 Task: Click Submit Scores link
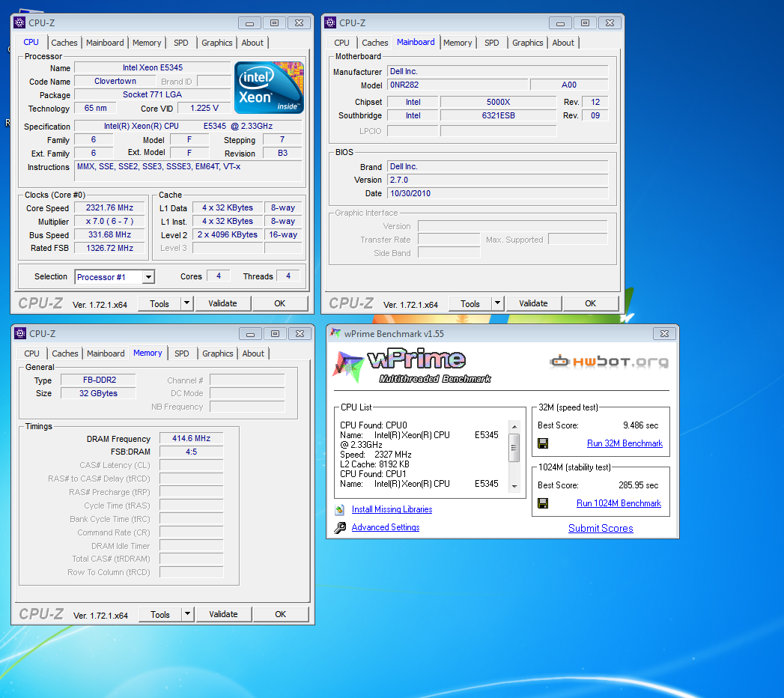601,529
